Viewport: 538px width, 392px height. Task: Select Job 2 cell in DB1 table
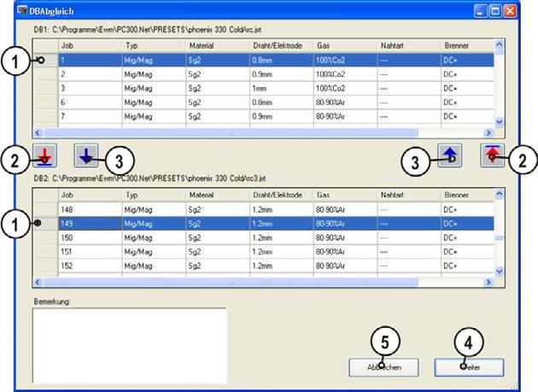pos(90,74)
